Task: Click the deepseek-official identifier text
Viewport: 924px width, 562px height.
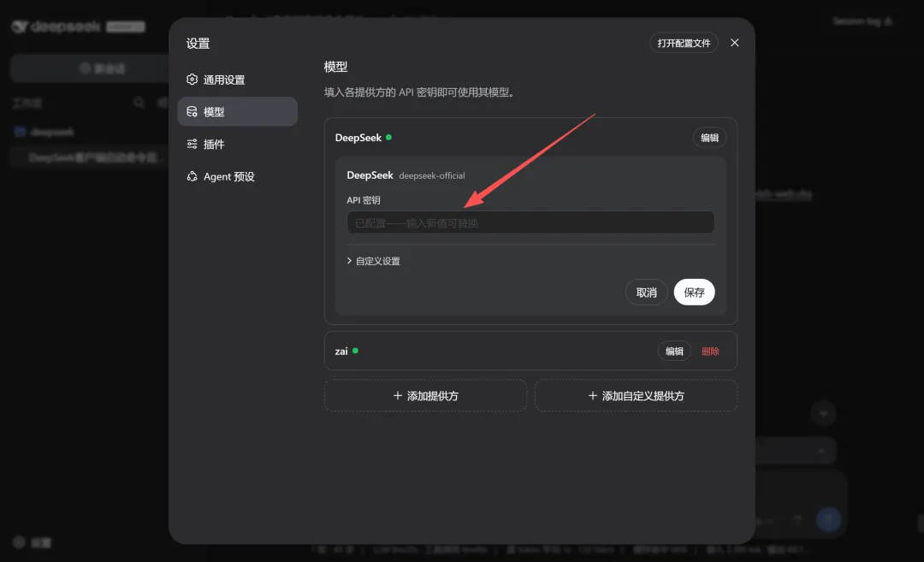Action: [x=432, y=175]
